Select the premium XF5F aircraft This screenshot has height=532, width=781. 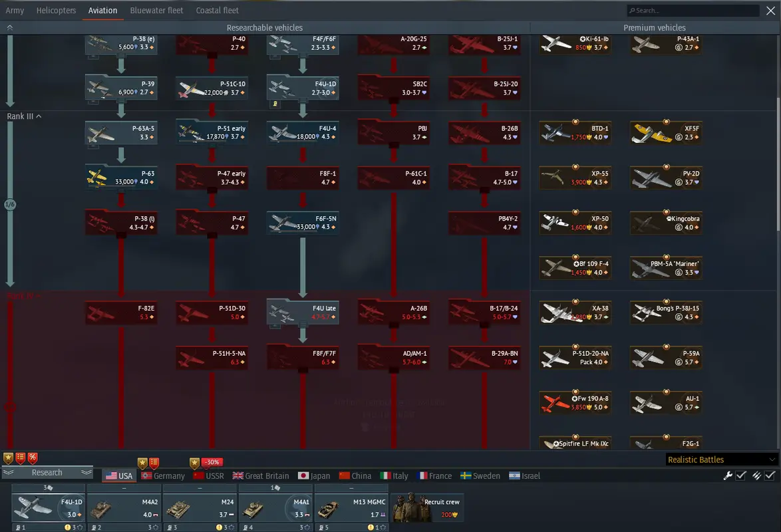click(x=666, y=132)
